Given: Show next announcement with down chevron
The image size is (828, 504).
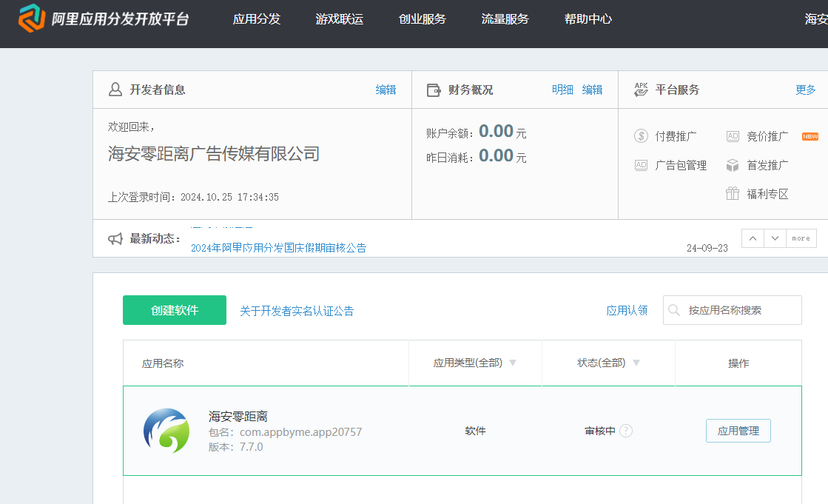Looking at the screenshot, I should (x=775, y=238).
